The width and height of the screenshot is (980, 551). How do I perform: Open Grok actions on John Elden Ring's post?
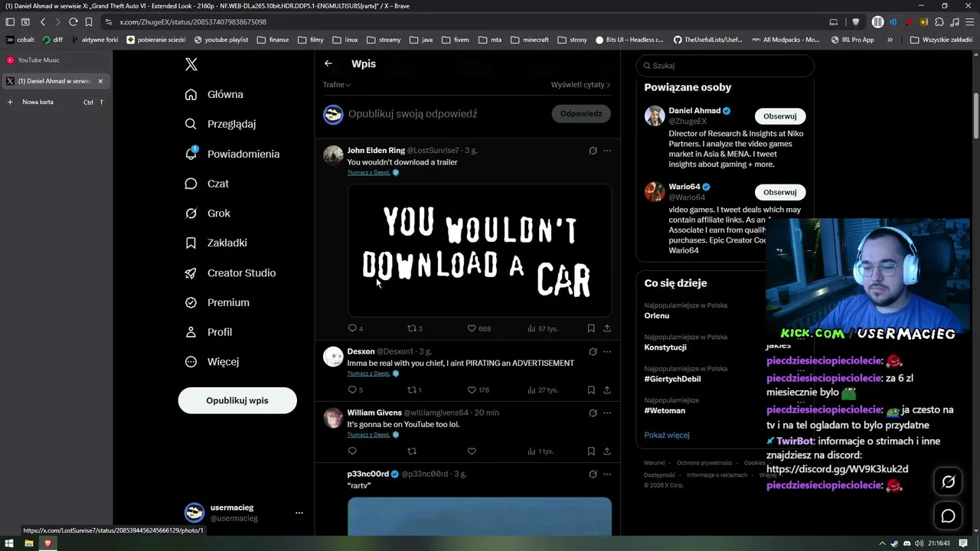point(593,151)
